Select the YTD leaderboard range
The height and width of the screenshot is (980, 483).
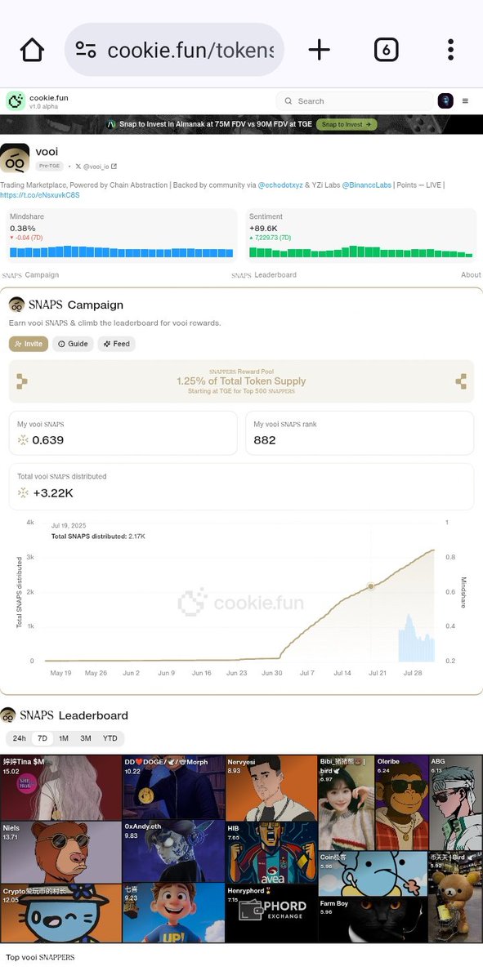point(110,738)
